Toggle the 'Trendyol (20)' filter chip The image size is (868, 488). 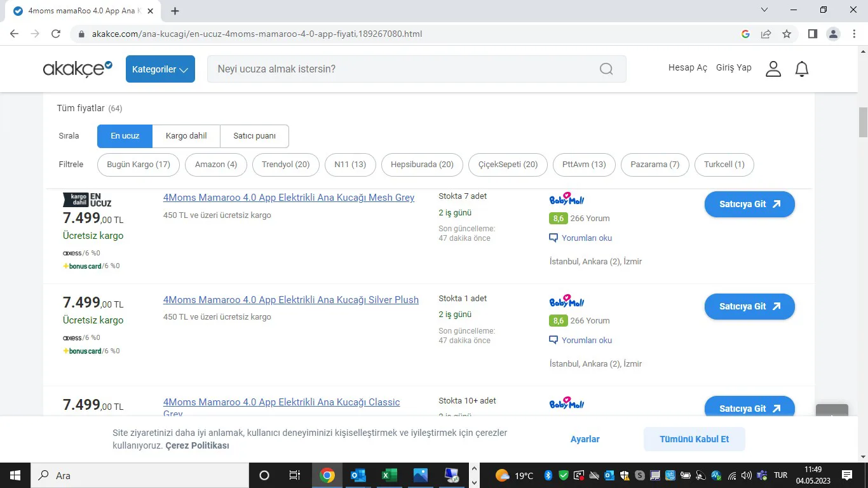coord(286,165)
